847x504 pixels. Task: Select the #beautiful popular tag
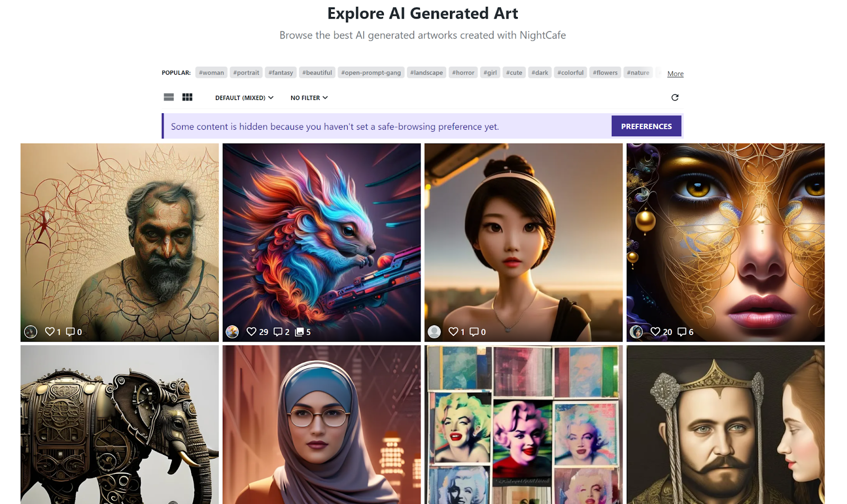pos(317,73)
